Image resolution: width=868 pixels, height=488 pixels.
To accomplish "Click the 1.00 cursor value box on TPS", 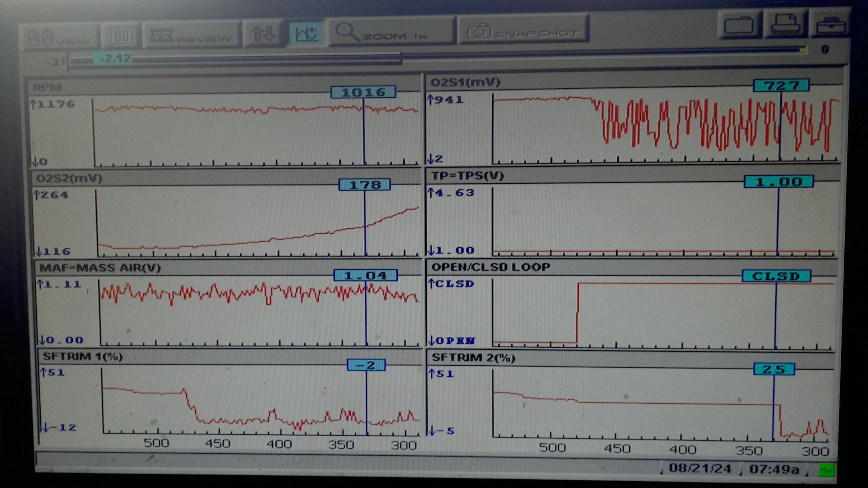I will [778, 182].
